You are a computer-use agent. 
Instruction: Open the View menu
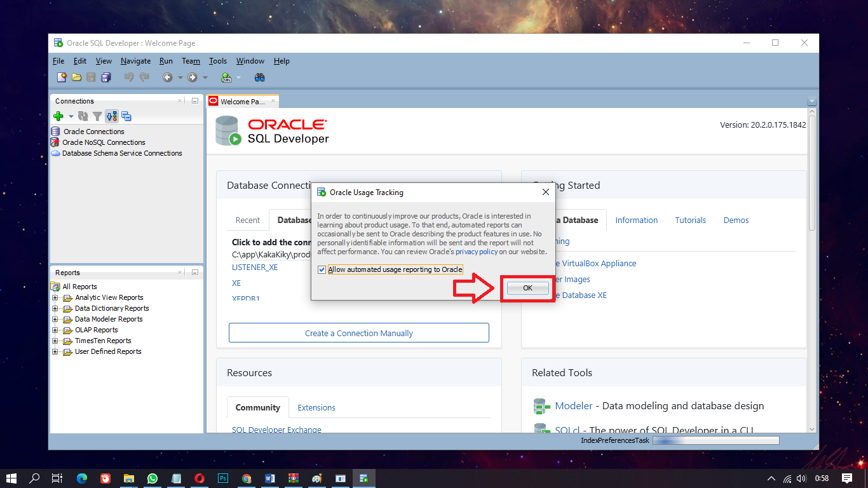[x=104, y=61]
